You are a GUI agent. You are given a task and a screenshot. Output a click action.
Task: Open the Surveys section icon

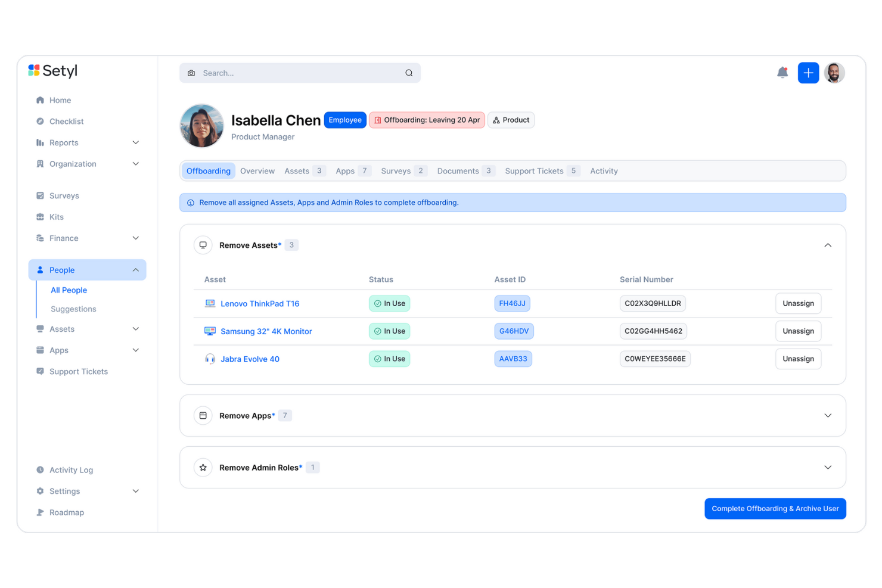pos(40,195)
